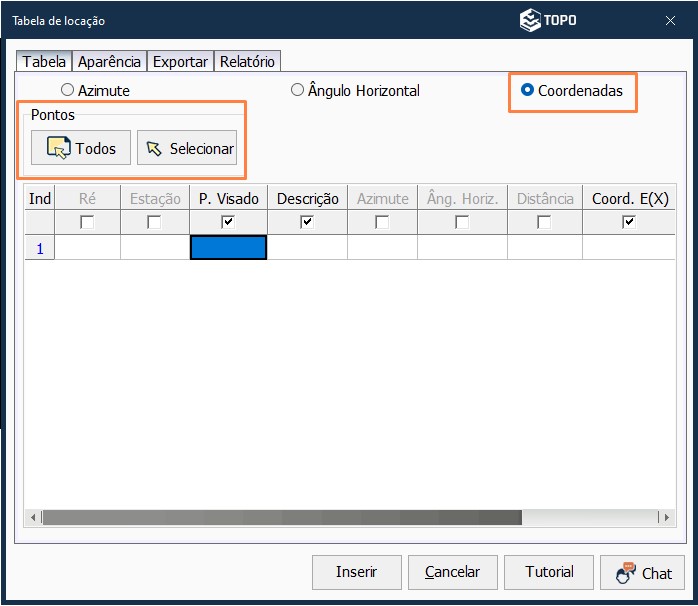Click the Coord. E(X) column header
Screen dimensions: 698x606
(629, 198)
